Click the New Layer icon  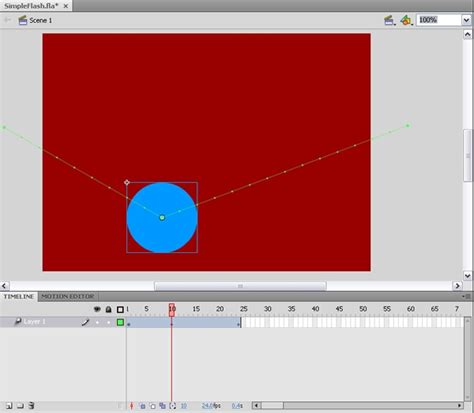(x=9, y=406)
